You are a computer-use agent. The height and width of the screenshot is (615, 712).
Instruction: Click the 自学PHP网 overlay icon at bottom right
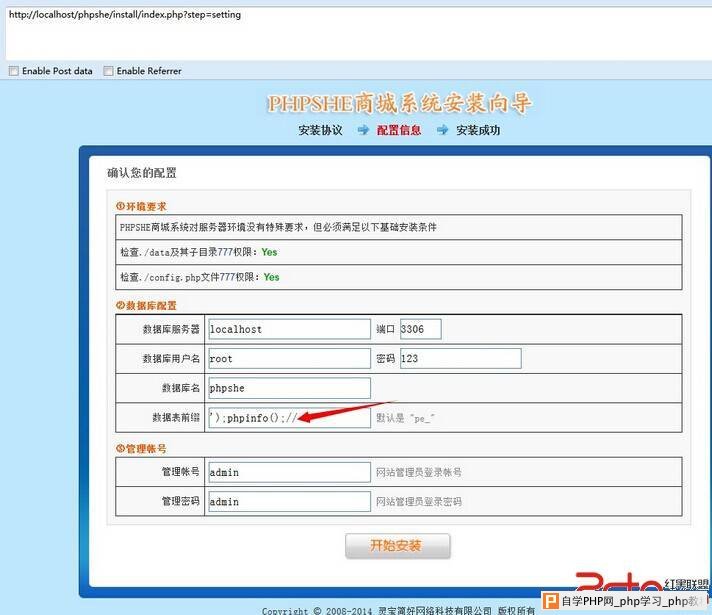[551, 601]
